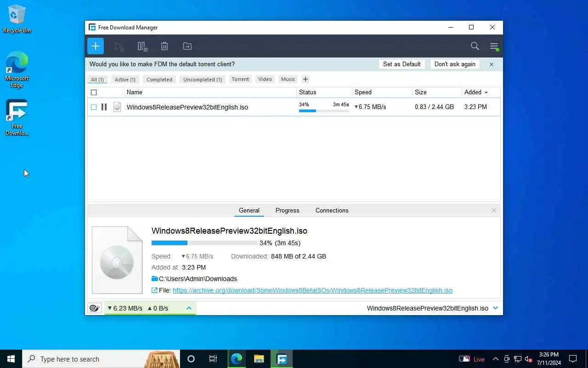Click Set as Default button
This screenshot has width=588, height=368.
coord(402,64)
